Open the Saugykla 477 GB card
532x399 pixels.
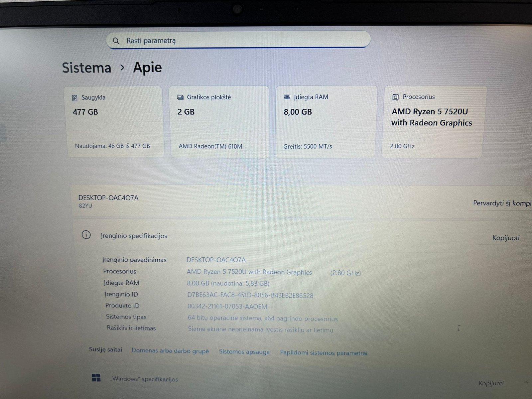(115, 122)
